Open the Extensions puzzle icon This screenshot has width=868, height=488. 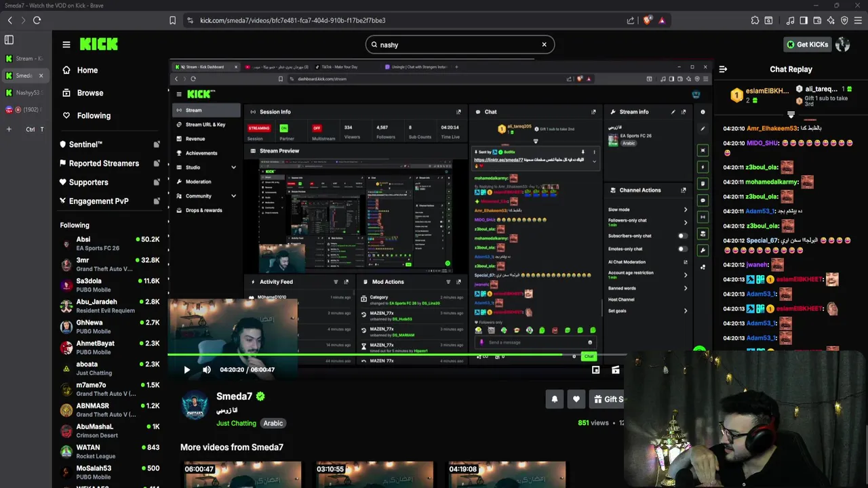tap(755, 20)
